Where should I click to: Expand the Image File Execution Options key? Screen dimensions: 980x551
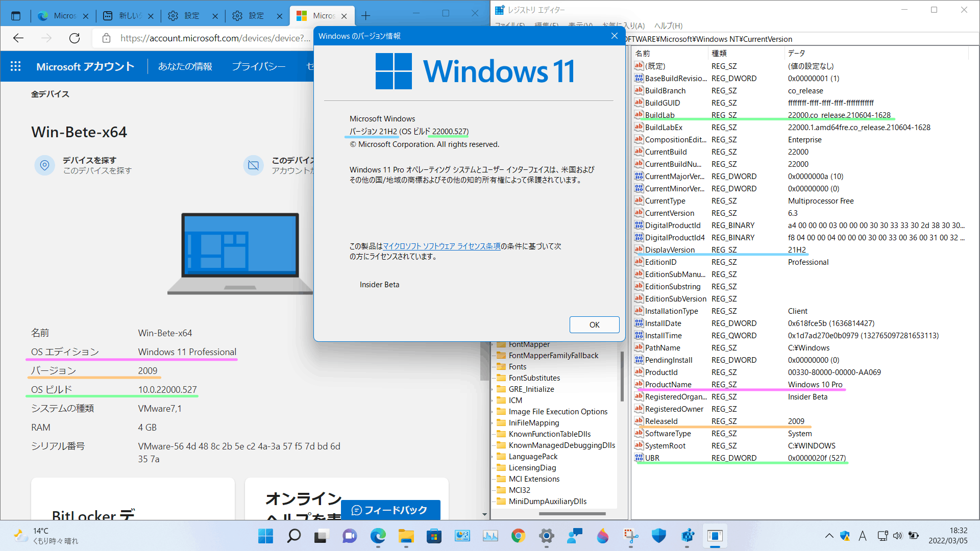(493, 412)
